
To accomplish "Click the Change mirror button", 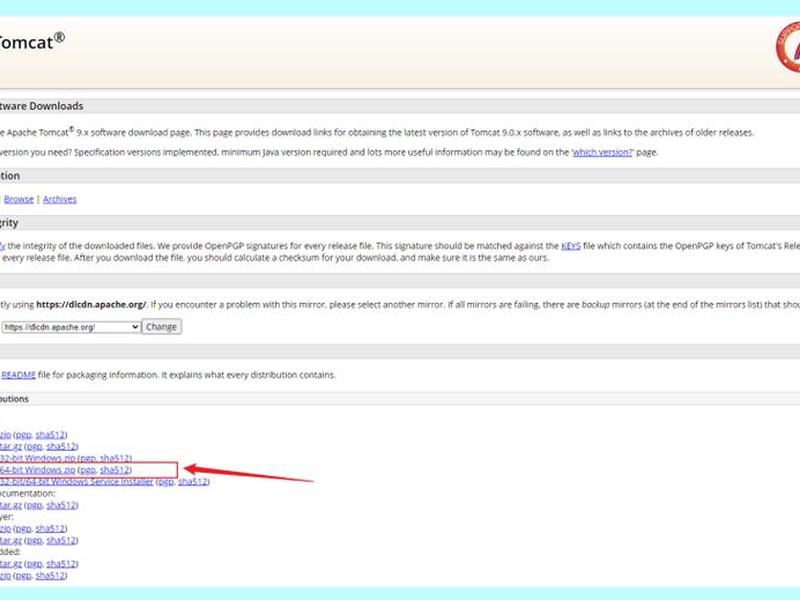I will 161,327.
